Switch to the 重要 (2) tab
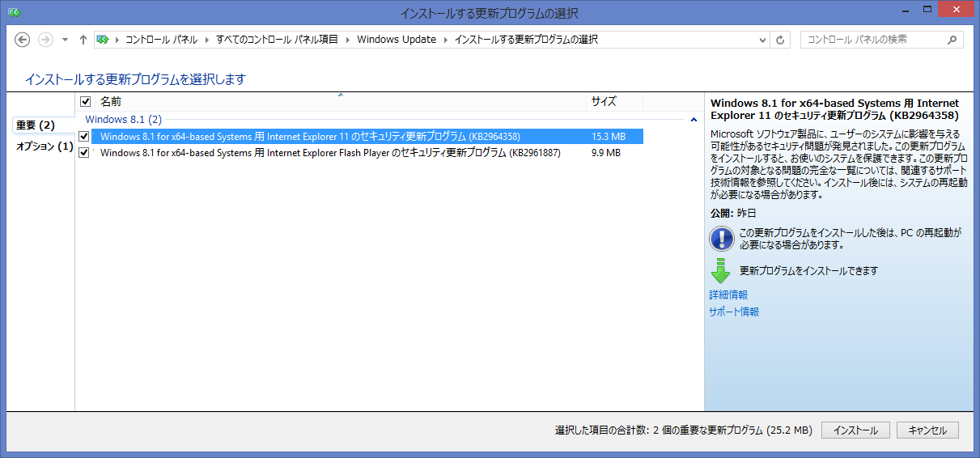The width and height of the screenshot is (980, 458). coord(36,125)
